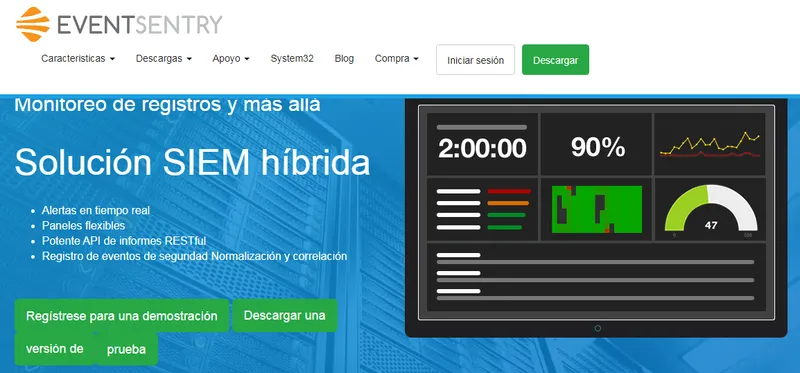
Task: Open the Características dropdown menu
Action: click(x=78, y=59)
